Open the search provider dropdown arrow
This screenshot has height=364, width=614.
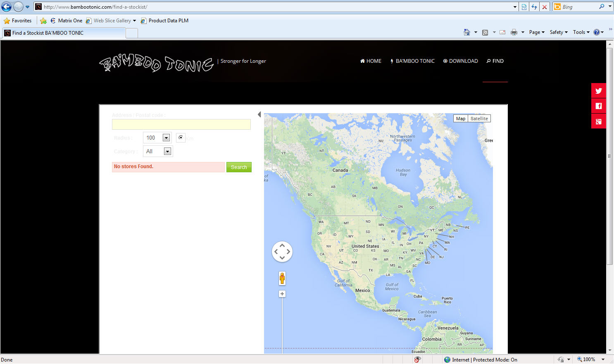(x=610, y=7)
